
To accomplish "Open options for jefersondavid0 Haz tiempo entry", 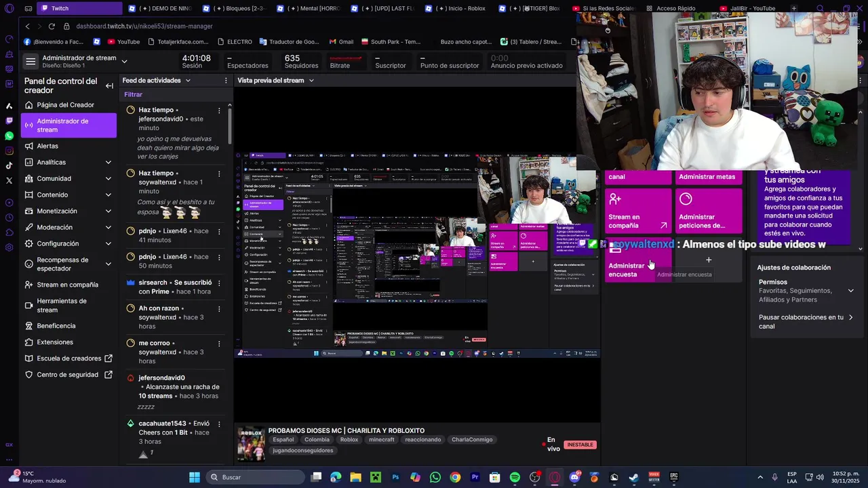I will pyautogui.click(x=218, y=110).
